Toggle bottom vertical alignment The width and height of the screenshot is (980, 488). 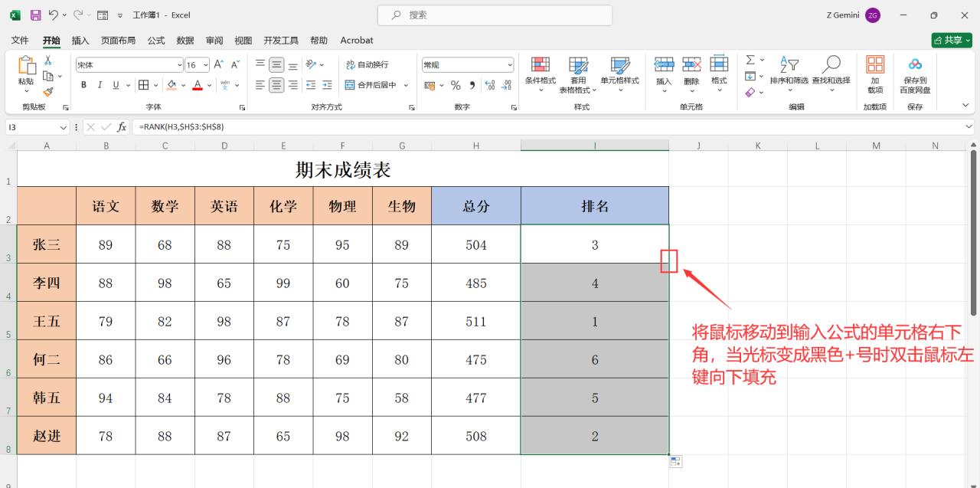click(x=292, y=65)
